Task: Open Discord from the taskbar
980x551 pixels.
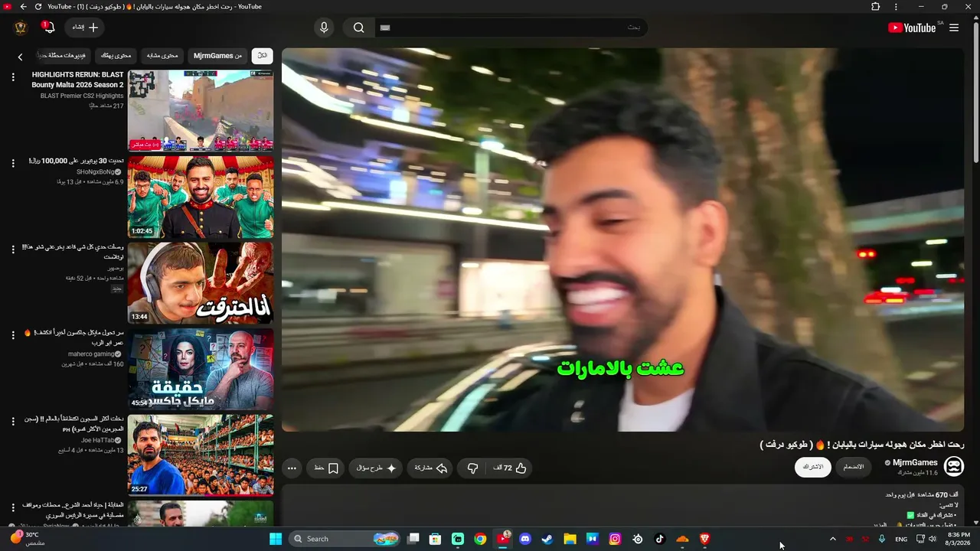Action: tap(525, 539)
